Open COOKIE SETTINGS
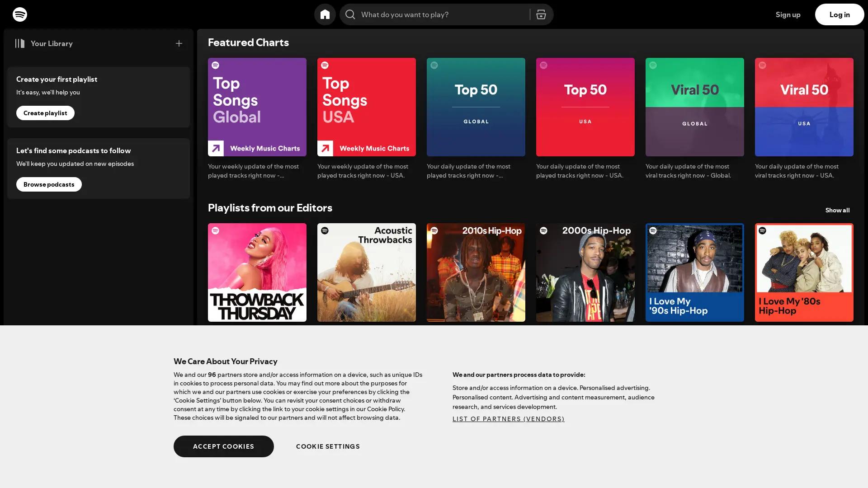868x488 pixels. 328,446
